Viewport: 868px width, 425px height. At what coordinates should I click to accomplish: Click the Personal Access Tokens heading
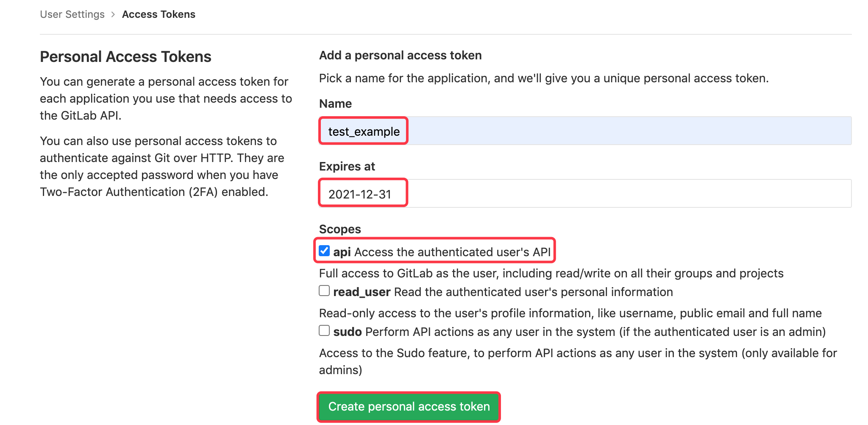coord(125,56)
